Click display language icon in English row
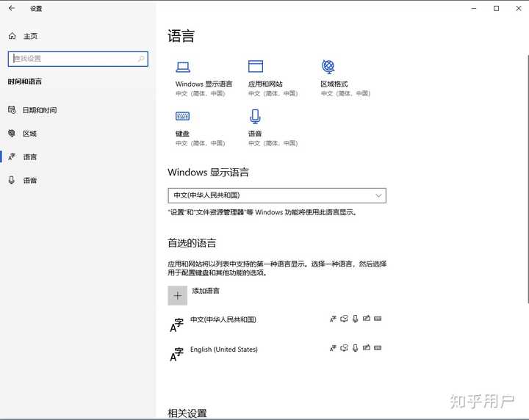The width and height of the screenshot is (529, 420). point(333,348)
